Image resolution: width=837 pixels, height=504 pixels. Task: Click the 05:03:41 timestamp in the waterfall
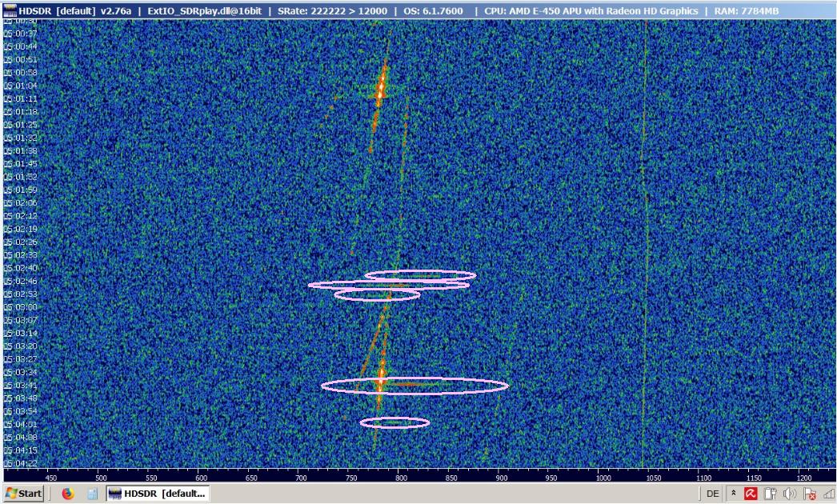[x=21, y=386]
